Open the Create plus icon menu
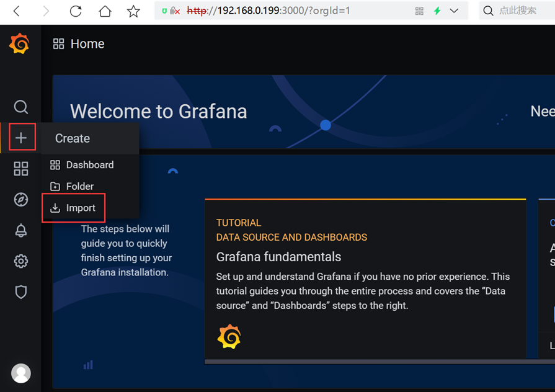Viewport: 555px width, 392px height. pos(21,138)
